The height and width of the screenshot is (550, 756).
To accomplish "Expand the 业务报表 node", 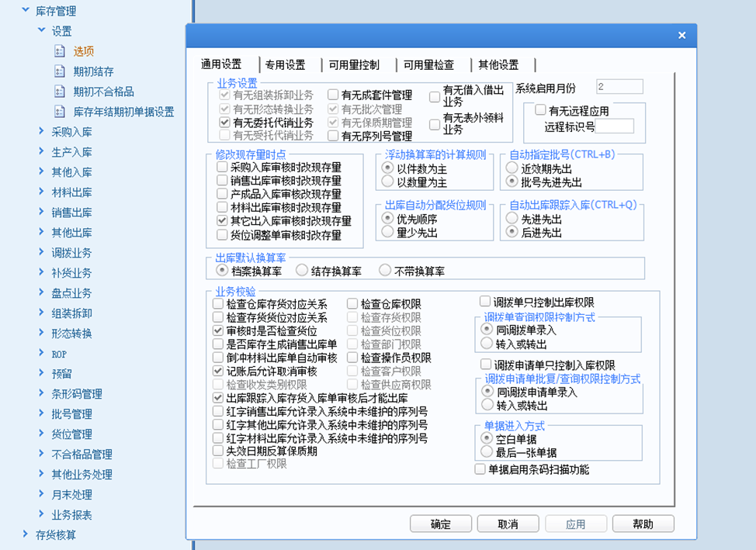I will point(41,514).
